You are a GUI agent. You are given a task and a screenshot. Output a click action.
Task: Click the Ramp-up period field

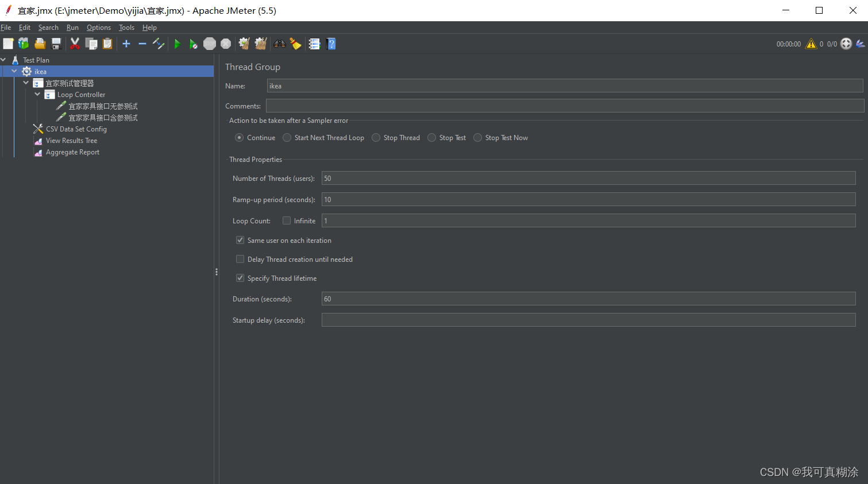coord(588,199)
